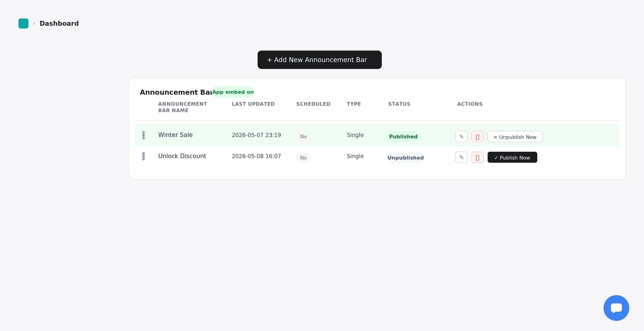Click the Actions column header

coord(470,104)
